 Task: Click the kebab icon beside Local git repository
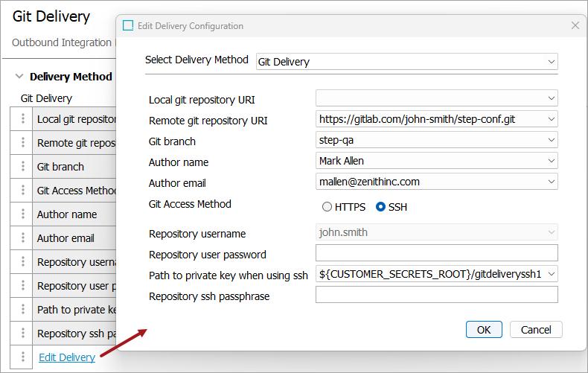click(x=23, y=119)
